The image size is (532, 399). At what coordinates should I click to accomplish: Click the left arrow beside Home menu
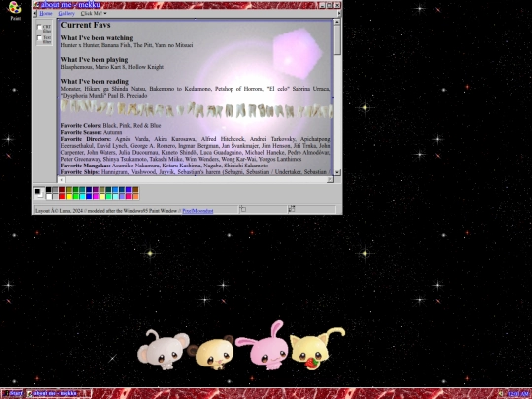coord(34,13)
